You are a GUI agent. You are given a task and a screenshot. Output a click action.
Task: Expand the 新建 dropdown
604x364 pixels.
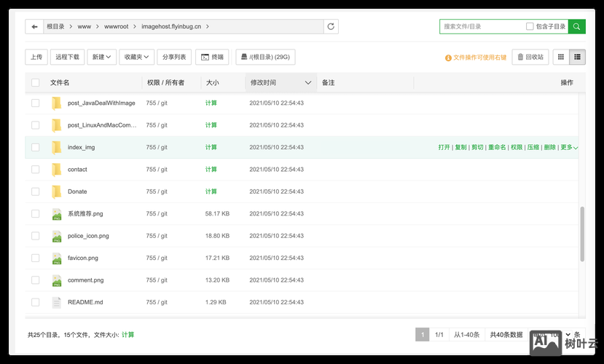102,57
